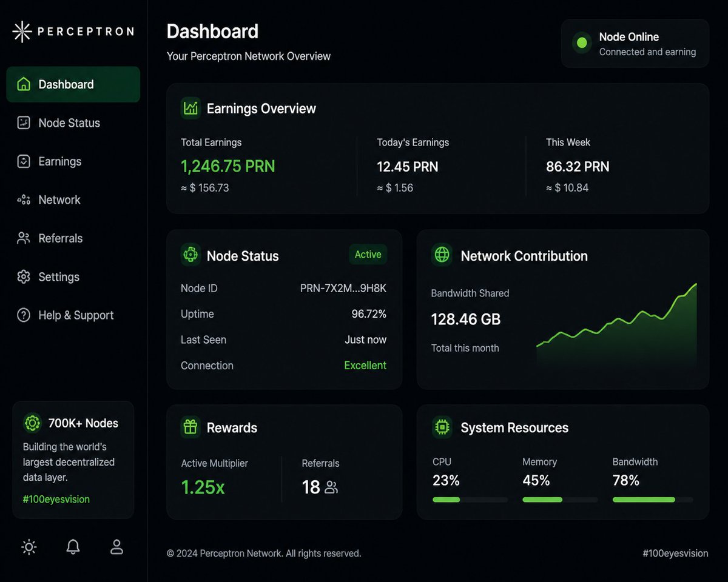
Task: Click the Referrals people sidebar icon
Action: coord(24,238)
